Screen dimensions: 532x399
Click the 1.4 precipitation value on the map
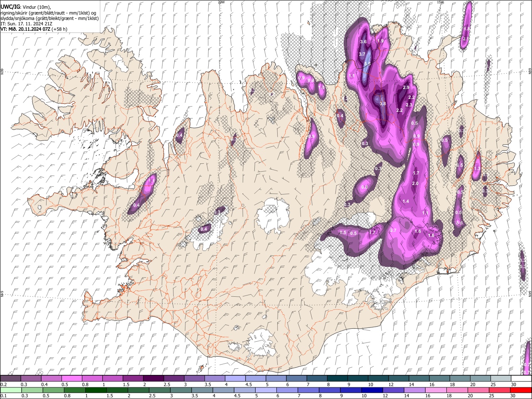coord(406,201)
